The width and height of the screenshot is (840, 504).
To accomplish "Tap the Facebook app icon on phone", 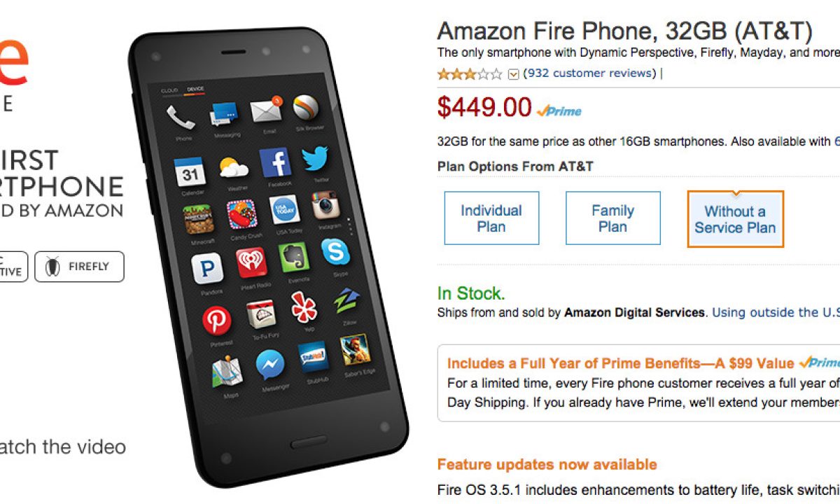I will point(276,163).
